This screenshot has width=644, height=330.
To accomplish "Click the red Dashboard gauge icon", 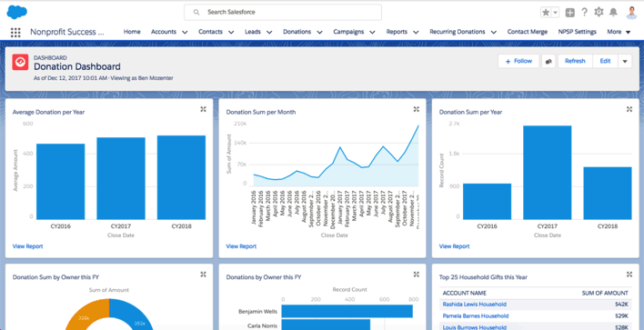I will (x=20, y=63).
